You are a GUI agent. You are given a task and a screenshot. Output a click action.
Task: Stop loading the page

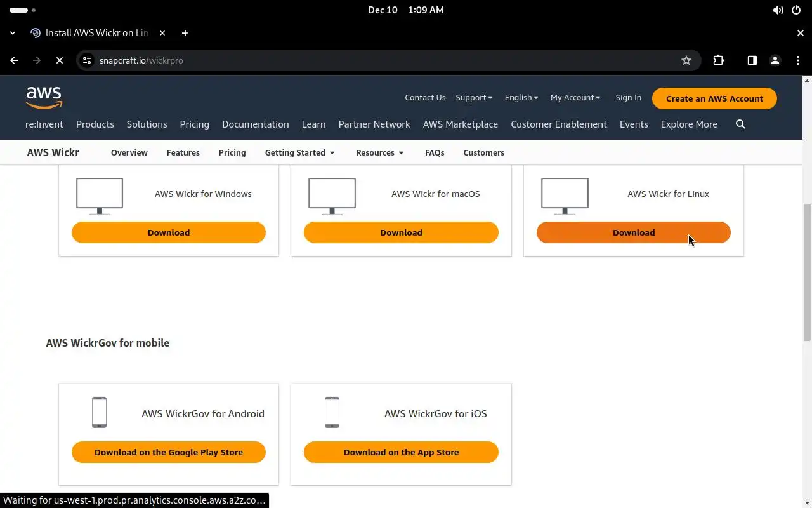[x=59, y=60]
